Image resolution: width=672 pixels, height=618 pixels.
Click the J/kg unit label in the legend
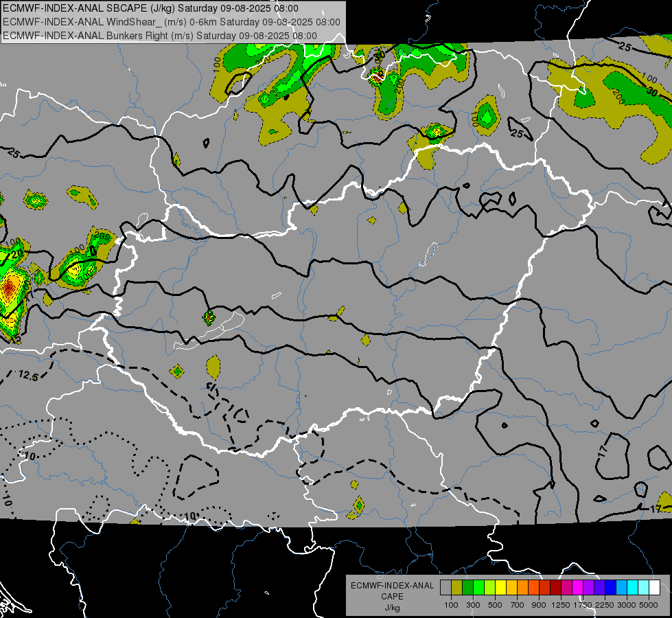(x=392, y=608)
